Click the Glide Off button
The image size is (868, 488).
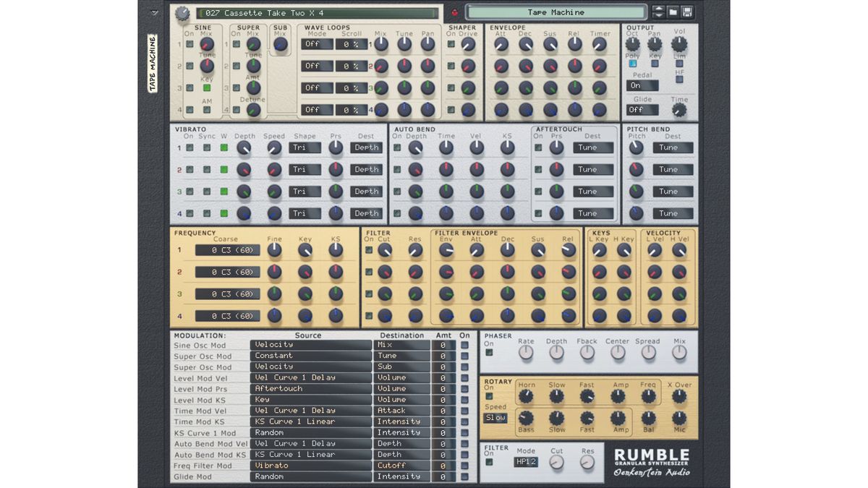click(x=642, y=110)
